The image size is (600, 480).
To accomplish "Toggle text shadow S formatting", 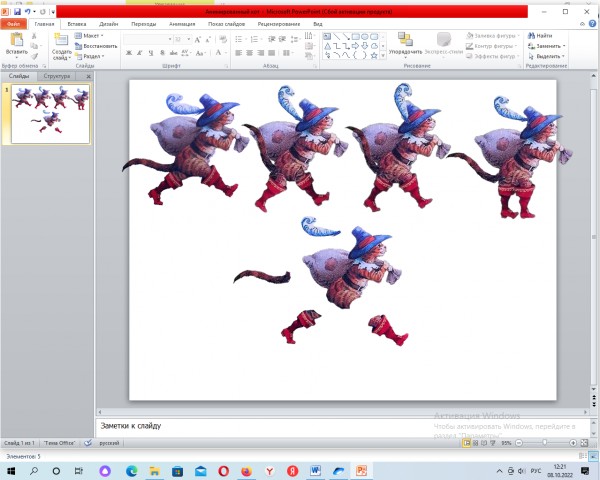I will pyautogui.click(x=162, y=53).
